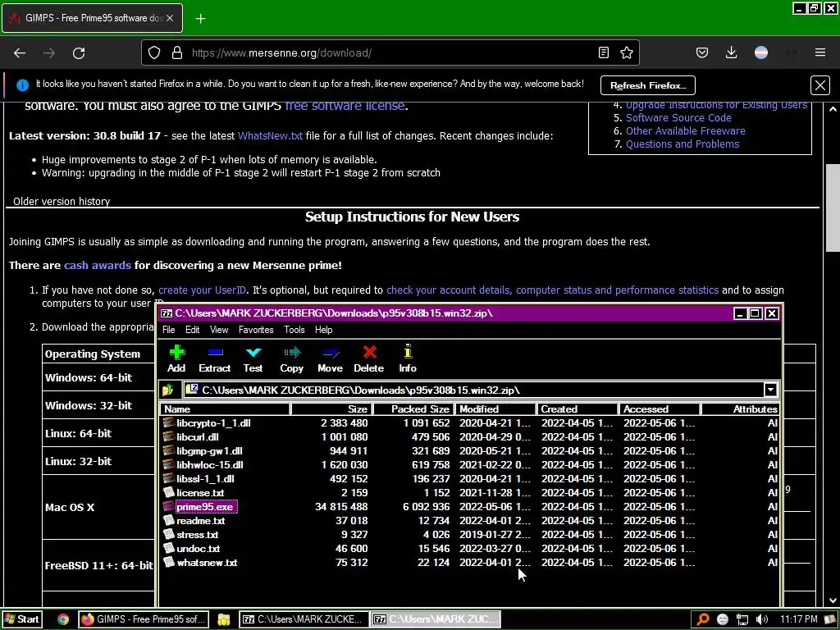The height and width of the screenshot is (630, 840).
Task: Click the up-folder icon beside the 7-Zip path
Action: coord(168,390)
